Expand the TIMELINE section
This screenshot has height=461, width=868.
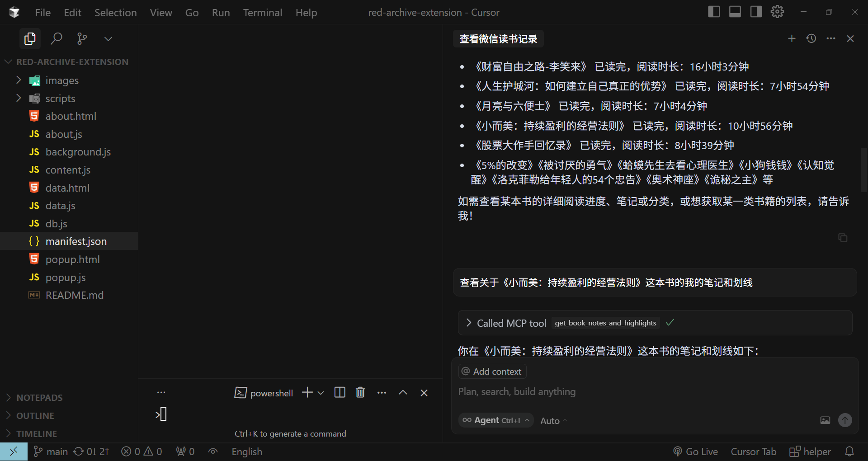[69, 434]
